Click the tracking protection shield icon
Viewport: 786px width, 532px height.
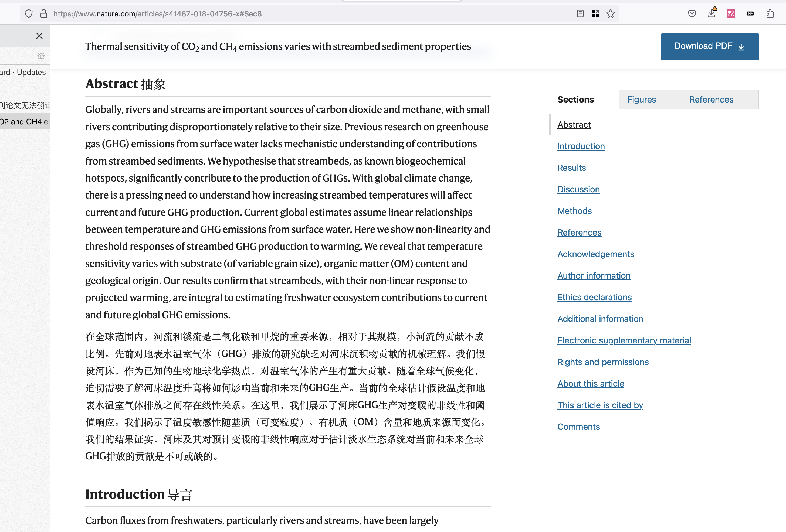29,13
